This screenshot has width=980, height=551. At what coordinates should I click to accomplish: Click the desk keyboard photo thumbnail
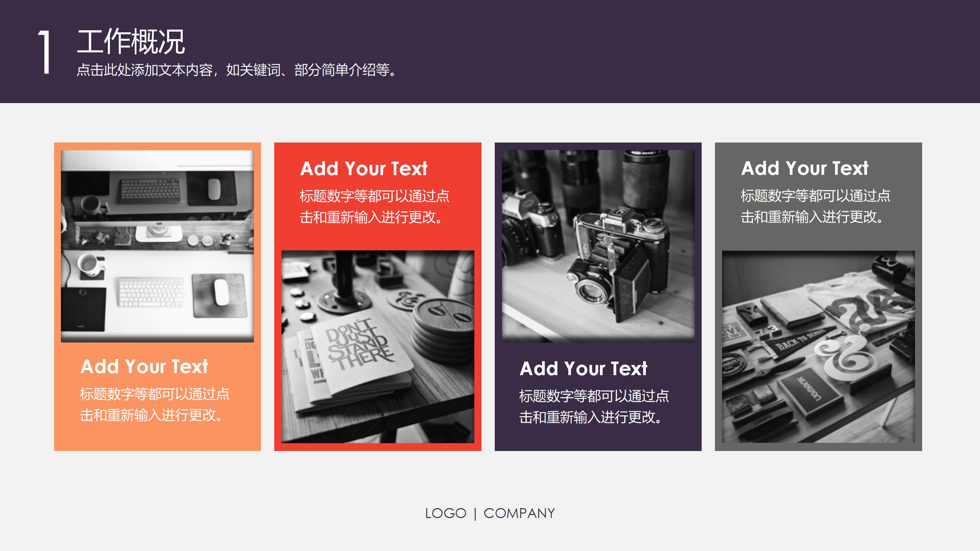point(157,246)
